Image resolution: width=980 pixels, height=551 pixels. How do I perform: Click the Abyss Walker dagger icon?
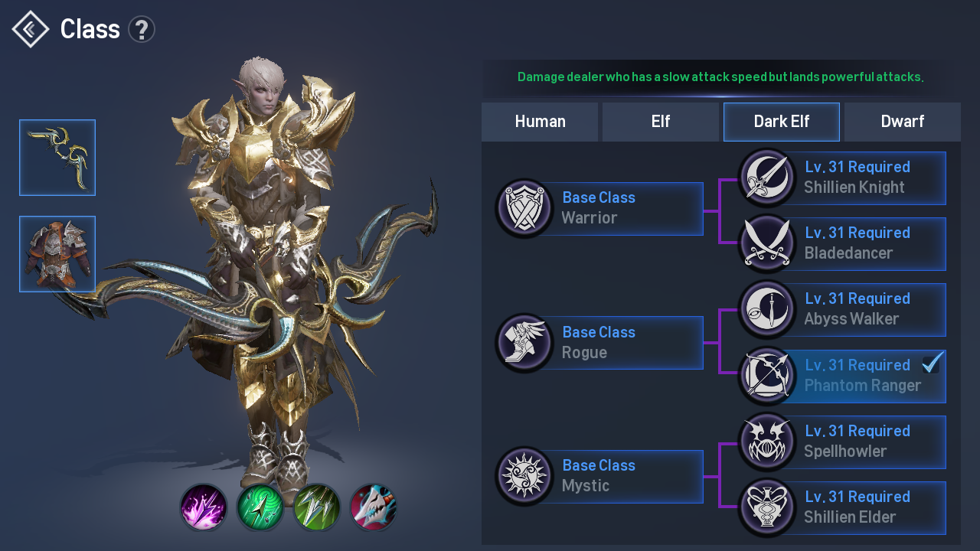click(x=767, y=309)
